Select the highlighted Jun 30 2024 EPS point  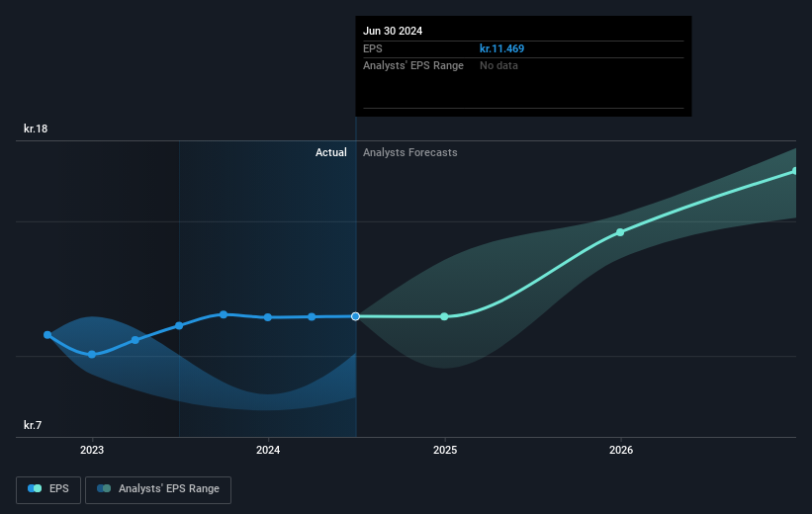pos(355,316)
